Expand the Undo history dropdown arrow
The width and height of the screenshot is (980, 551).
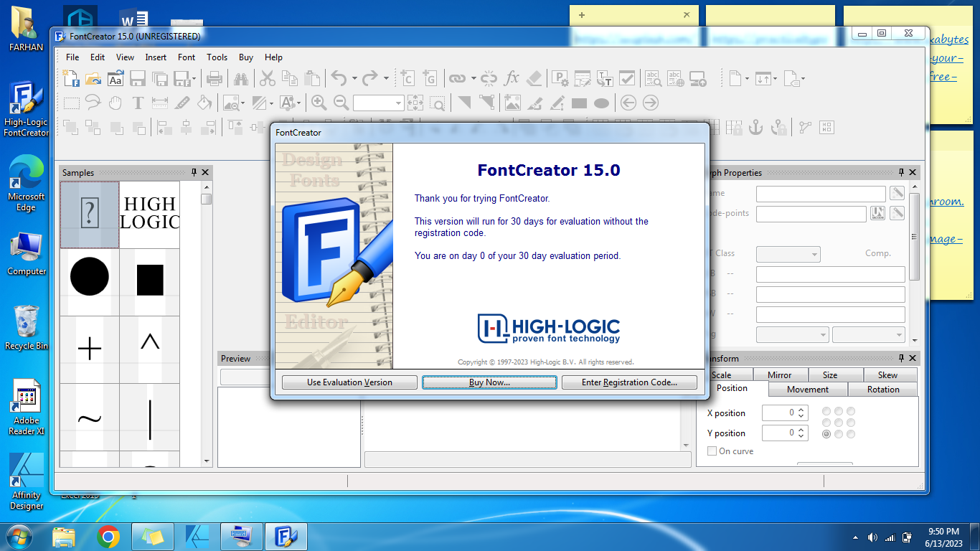[x=354, y=78]
